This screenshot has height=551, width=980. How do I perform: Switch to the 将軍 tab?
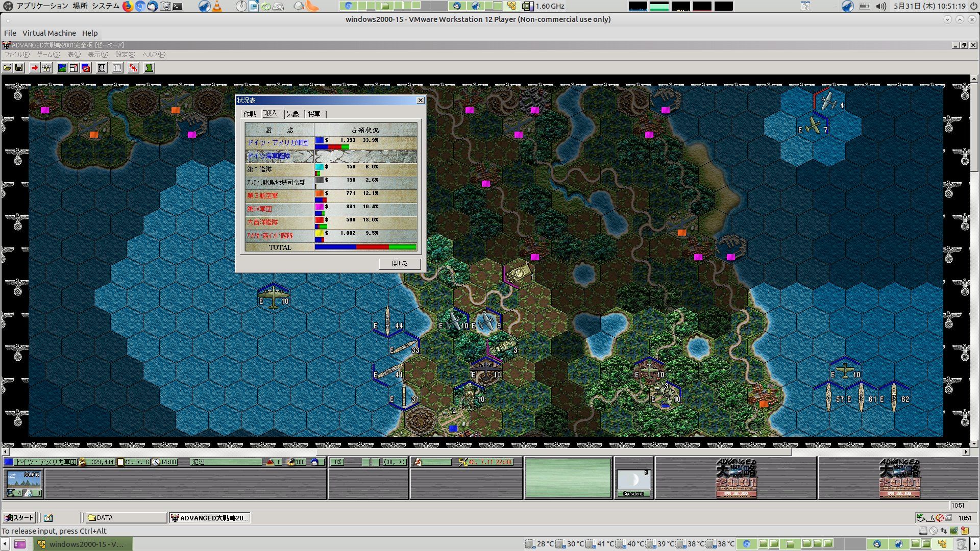[314, 114]
